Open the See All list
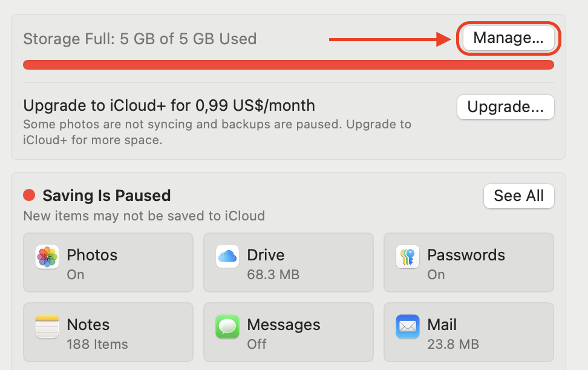588x370 pixels. coord(518,196)
